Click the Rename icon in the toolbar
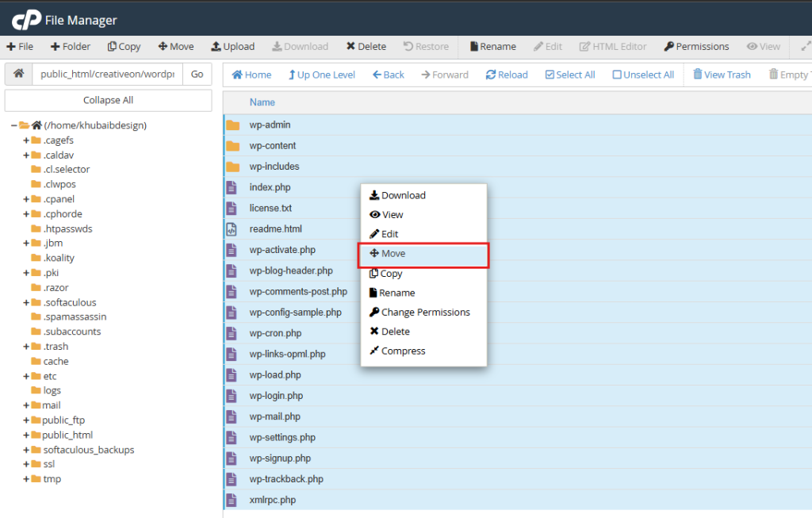The height and width of the screenshot is (518, 812). coord(492,46)
